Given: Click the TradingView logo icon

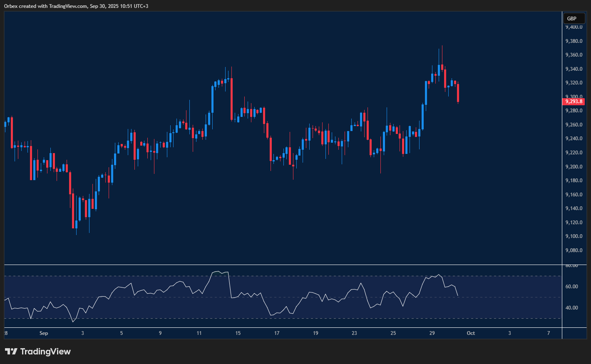Looking at the screenshot, I should click(x=11, y=352).
